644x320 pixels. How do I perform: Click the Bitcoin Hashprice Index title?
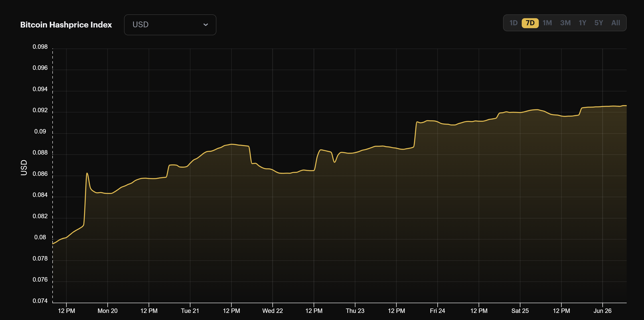pyautogui.click(x=66, y=25)
